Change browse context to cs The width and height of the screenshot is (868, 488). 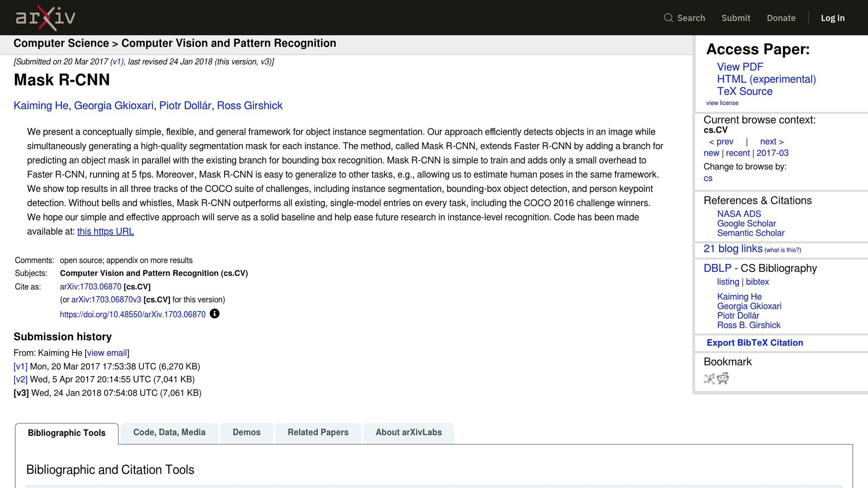tap(708, 178)
